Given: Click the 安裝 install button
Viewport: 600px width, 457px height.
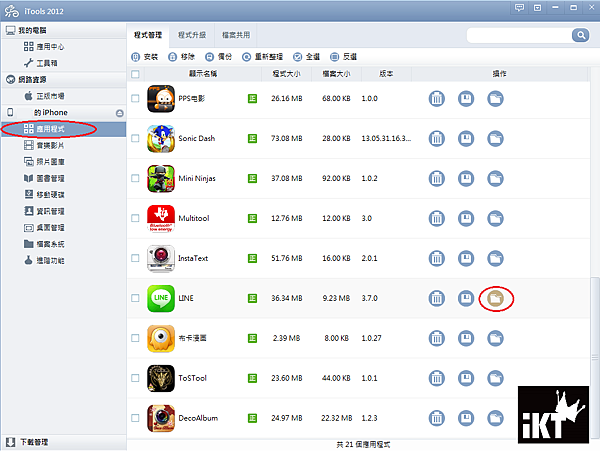Looking at the screenshot, I should click(144, 57).
